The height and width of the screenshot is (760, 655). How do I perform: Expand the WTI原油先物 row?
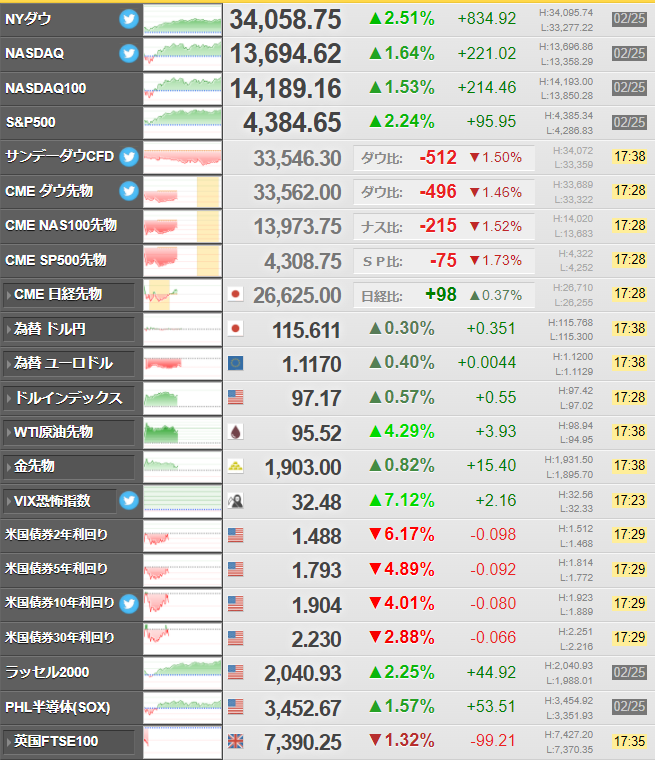(68, 432)
